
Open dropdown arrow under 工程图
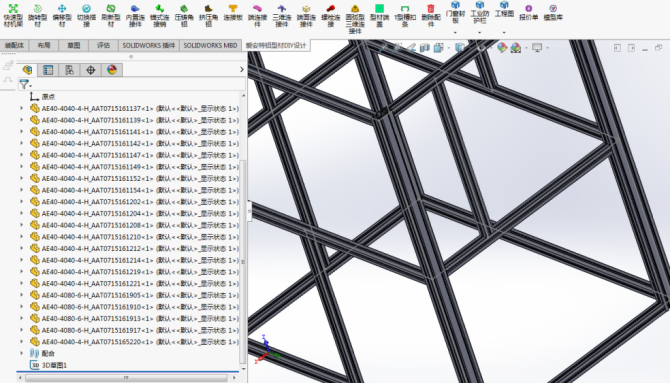click(x=504, y=32)
